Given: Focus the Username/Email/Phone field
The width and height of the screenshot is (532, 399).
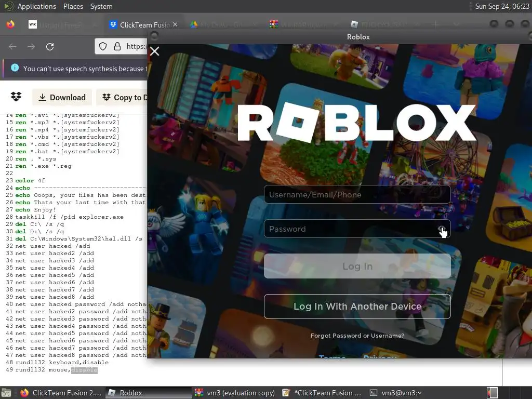Looking at the screenshot, I should pyautogui.click(x=357, y=194).
